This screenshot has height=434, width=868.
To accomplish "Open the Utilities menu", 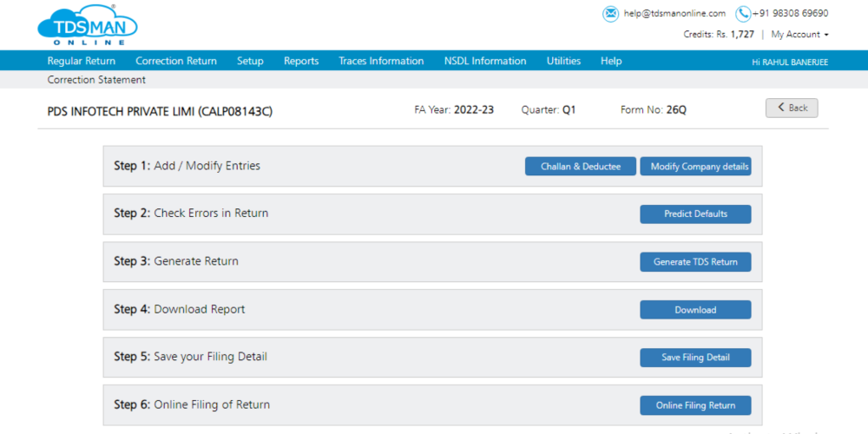I will pos(563,61).
